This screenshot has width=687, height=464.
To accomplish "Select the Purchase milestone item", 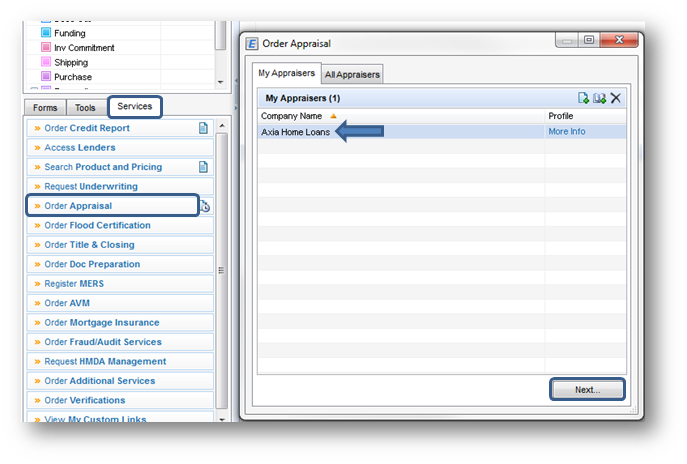I will [72, 77].
